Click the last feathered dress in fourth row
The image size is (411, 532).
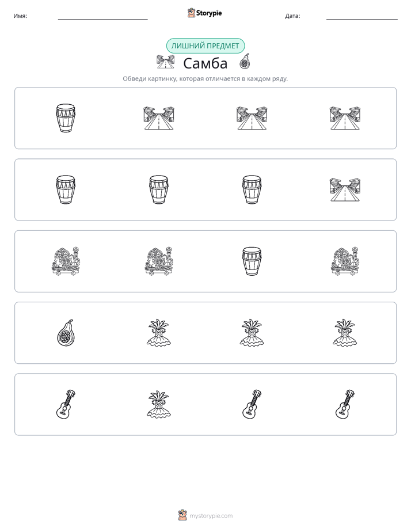click(x=345, y=333)
